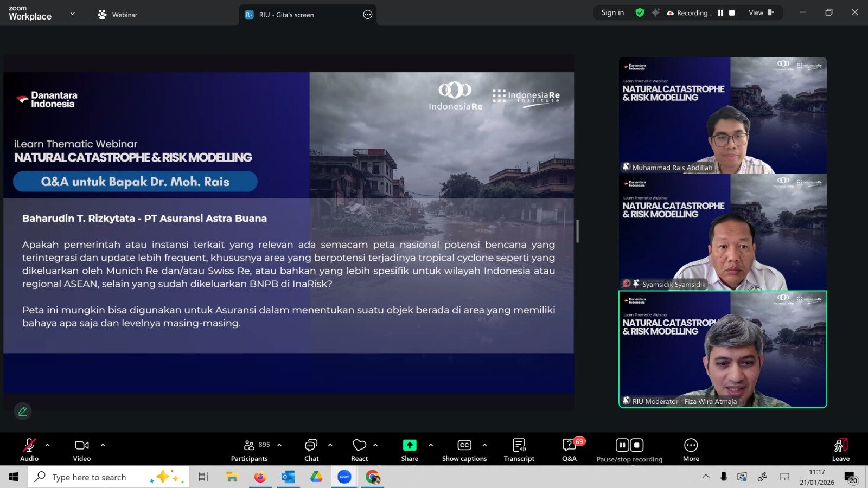Start screen sharing with Share
868x488 pixels.
pos(410,450)
